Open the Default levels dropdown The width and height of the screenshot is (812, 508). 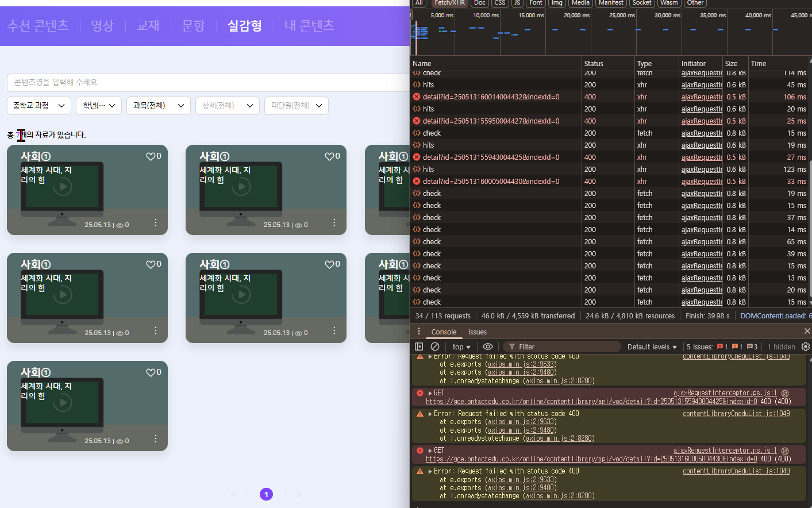click(652, 347)
